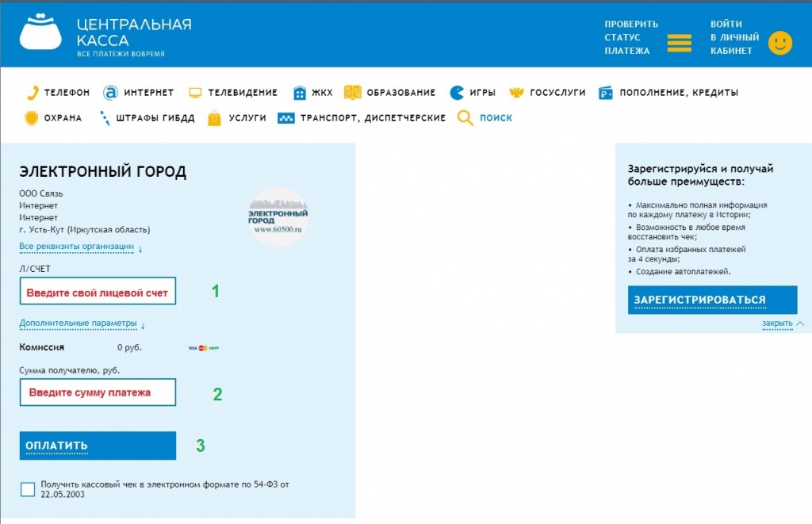Click the ООО Связь text
The image size is (812, 524).
click(x=41, y=193)
